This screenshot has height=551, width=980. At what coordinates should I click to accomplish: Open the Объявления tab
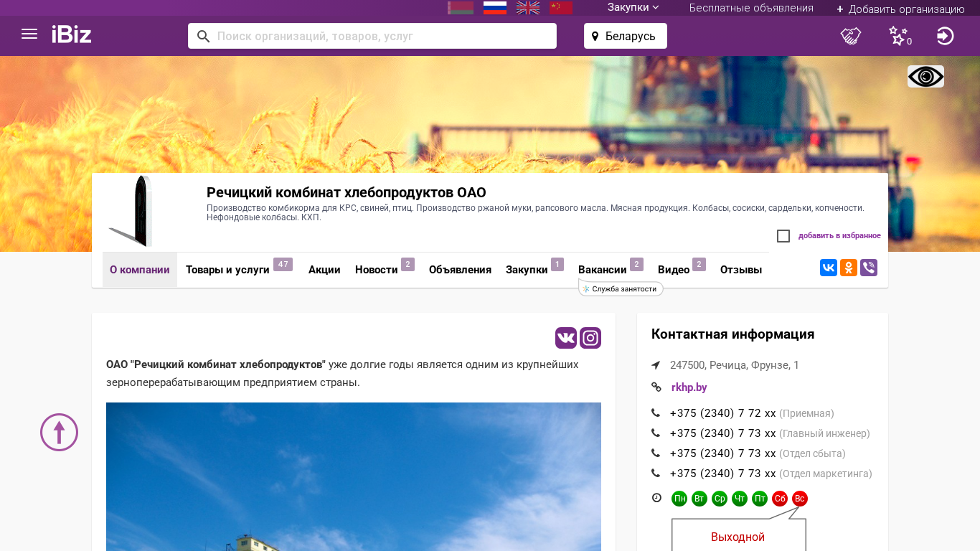click(x=460, y=270)
